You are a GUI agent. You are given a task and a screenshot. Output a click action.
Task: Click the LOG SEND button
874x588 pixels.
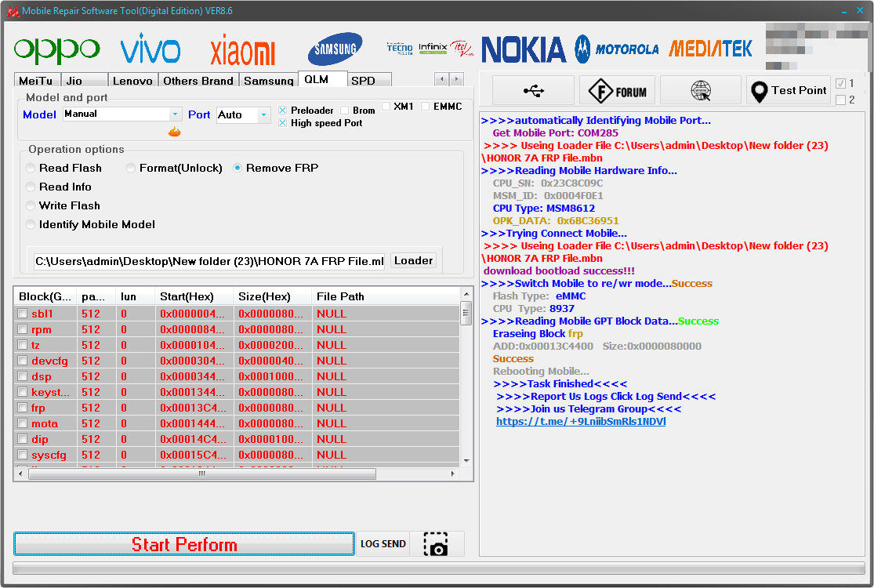click(x=383, y=544)
